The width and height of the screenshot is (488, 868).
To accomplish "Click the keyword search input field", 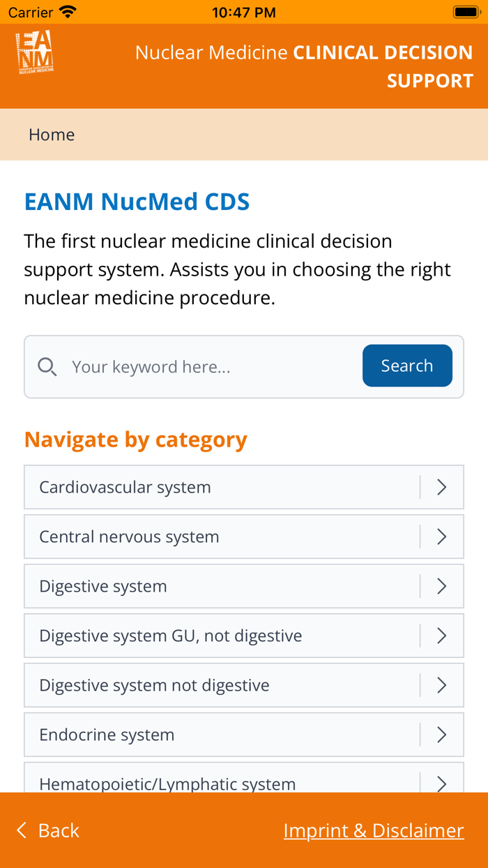I will click(x=195, y=366).
